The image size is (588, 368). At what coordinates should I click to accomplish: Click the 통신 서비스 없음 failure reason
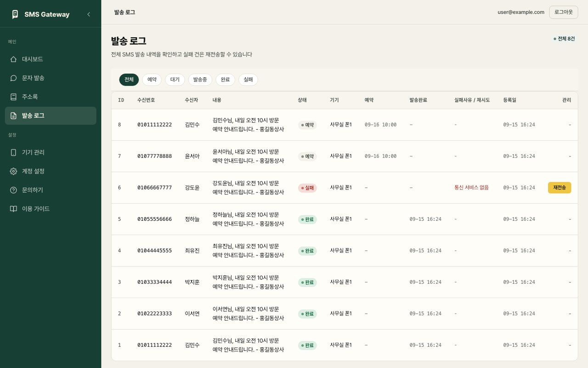pyautogui.click(x=472, y=188)
